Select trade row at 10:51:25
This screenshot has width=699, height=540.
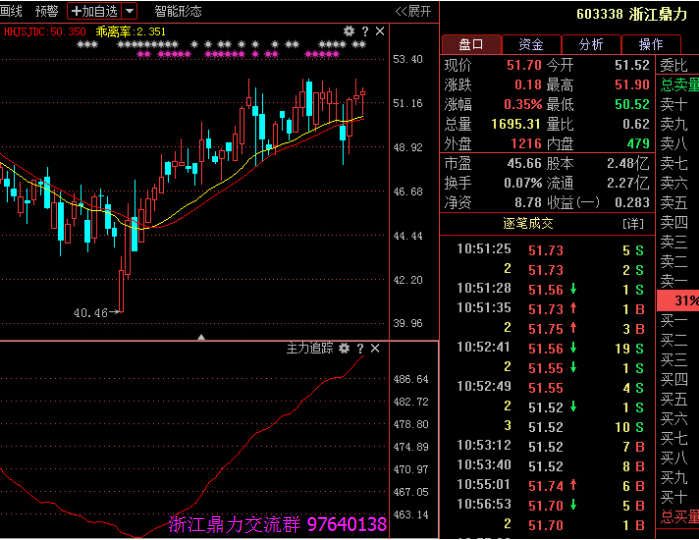click(x=549, y=250)
